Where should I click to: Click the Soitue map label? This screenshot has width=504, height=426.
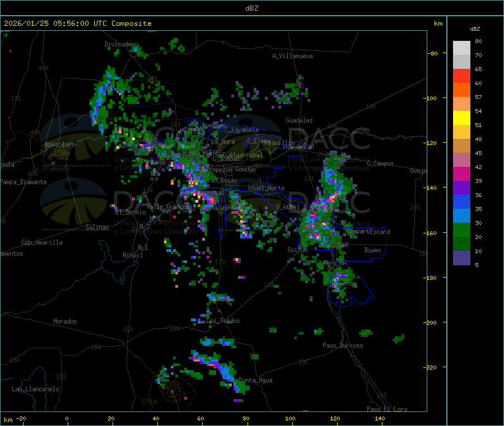[297, 249]
